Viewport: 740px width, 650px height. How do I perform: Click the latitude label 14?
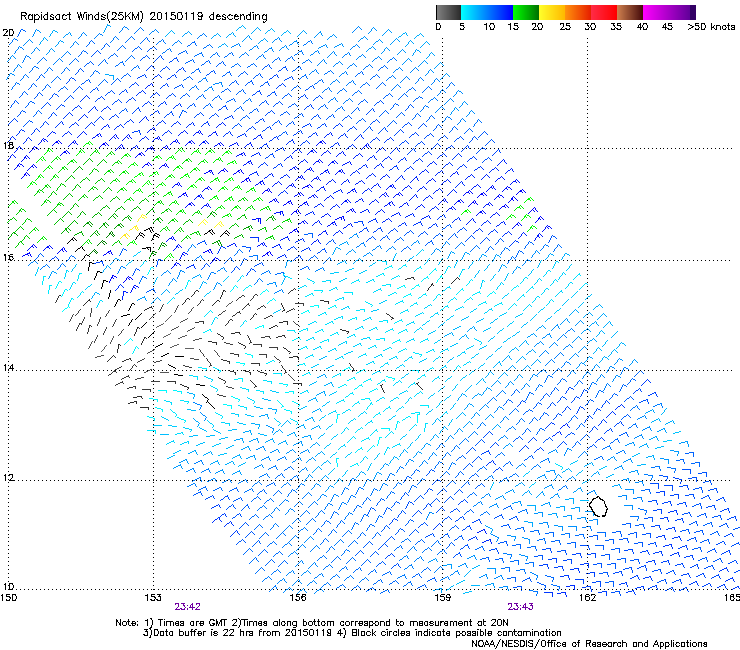[x=8, y=368]
